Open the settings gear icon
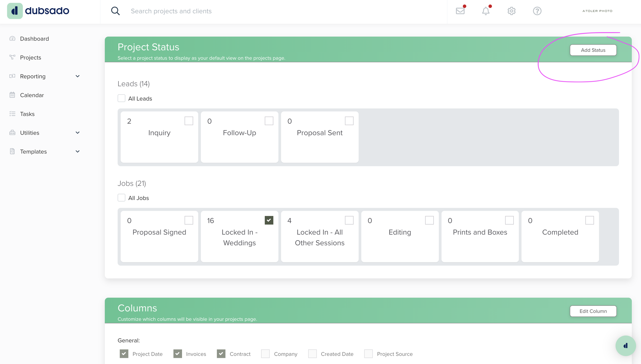This screenshot has width=641, height=364. (x=511, y=11)
